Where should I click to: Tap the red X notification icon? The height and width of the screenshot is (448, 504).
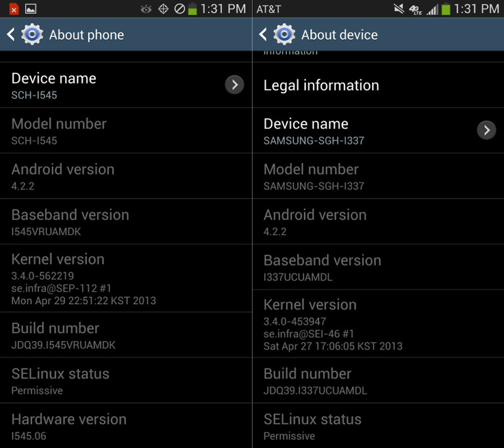13,9
